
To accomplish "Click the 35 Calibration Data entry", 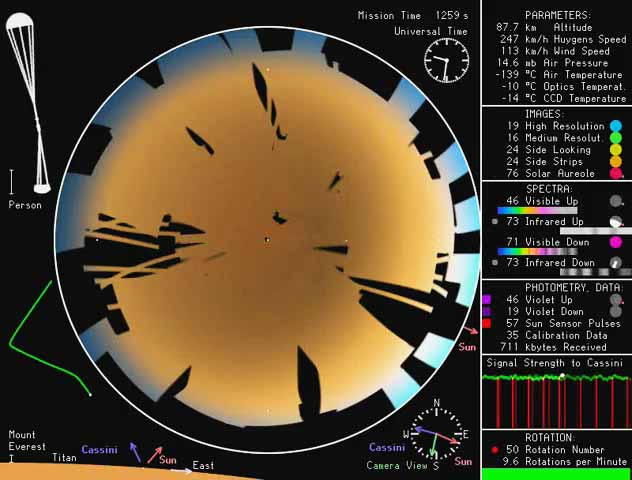I will (x=557, y=335).
